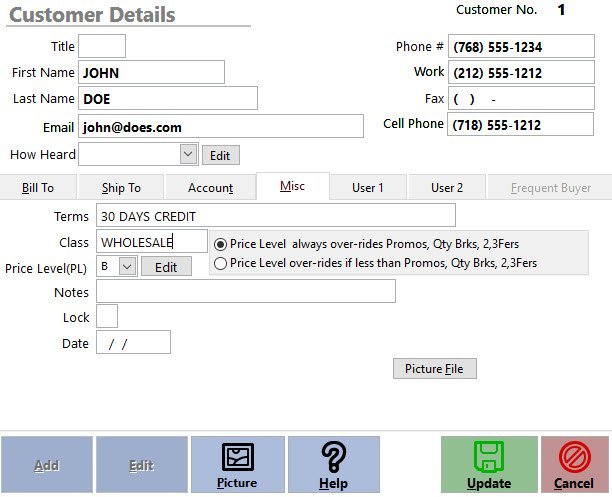This screenshot has height=497, width=612.
Task: Click the Class field WHOLESALE
Action: tap(152, 241)
